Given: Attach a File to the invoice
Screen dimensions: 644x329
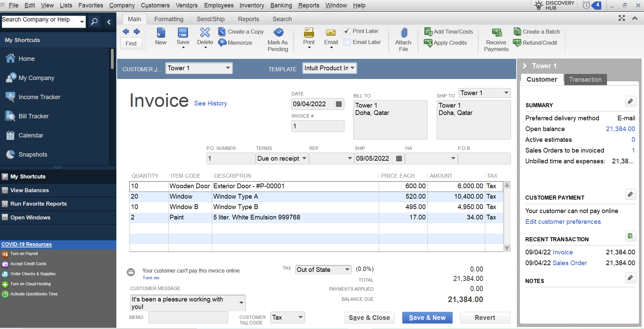Looking at the screenshot, I should point(403,40).
